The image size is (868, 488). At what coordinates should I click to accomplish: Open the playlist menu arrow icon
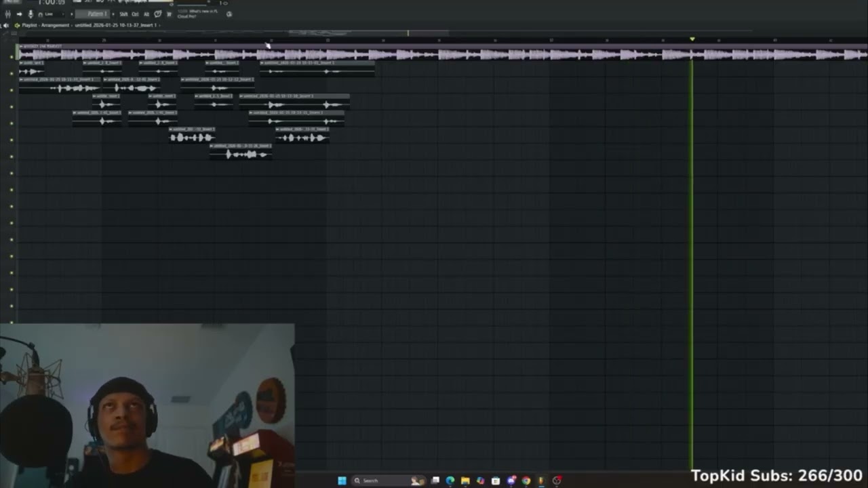pyautogui.click(x=17, y=25)
